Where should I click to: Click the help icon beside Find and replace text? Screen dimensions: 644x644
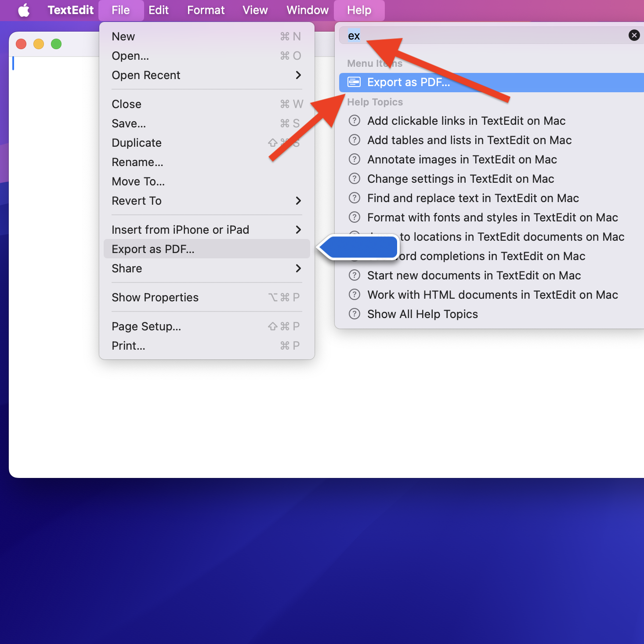[354, 198]
